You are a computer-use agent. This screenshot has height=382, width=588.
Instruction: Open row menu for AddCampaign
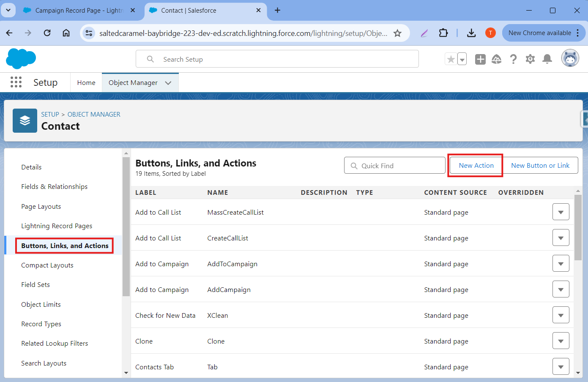(561, 289)
